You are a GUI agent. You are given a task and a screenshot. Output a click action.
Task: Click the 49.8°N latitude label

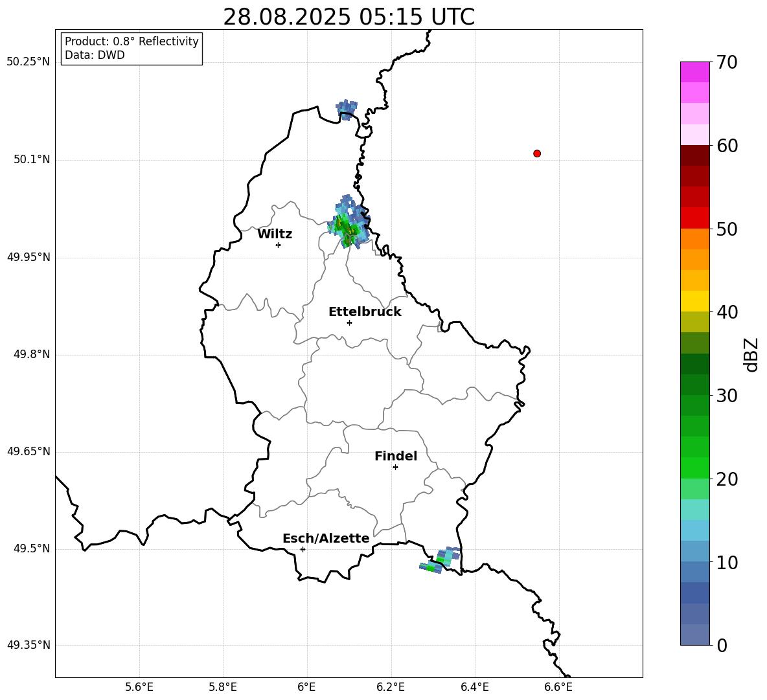click(x=32, y=354)
